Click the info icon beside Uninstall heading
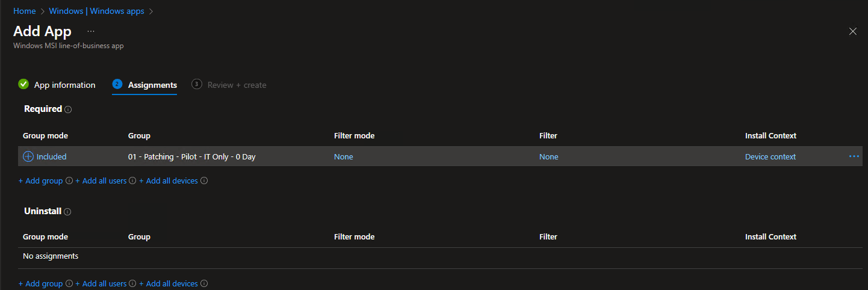Screen dimensions: 868x290 [67, 212]
